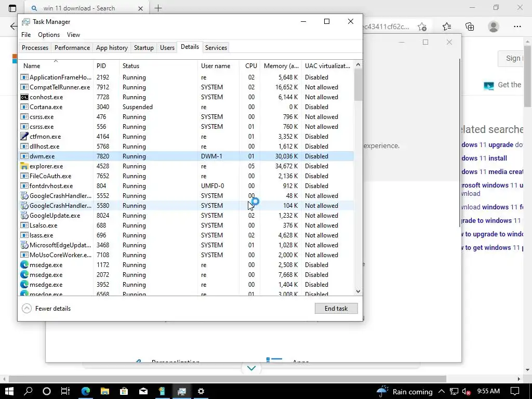This screenshot has width=532, height=399.
Task: Collapse view with Fewer details
Action: (x=46, y=309)
